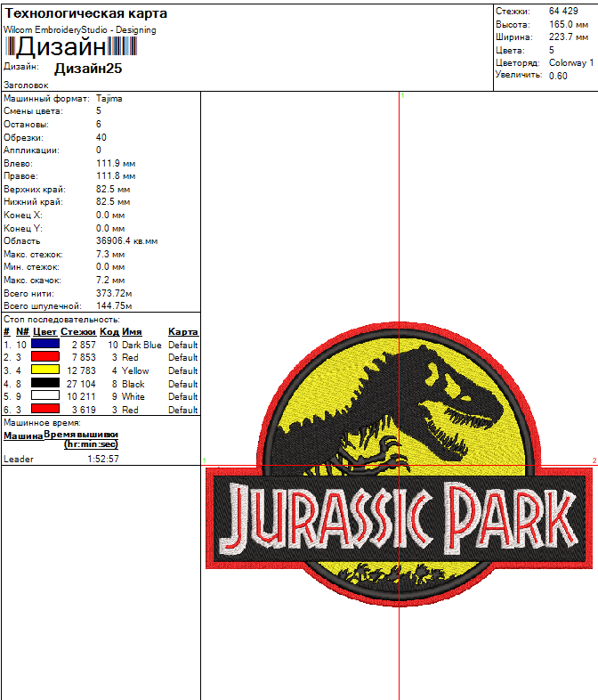Click the machine format 'Tajima' value
Image resolution: width=598 pixels, height=700 pixels.
point(109,99)
